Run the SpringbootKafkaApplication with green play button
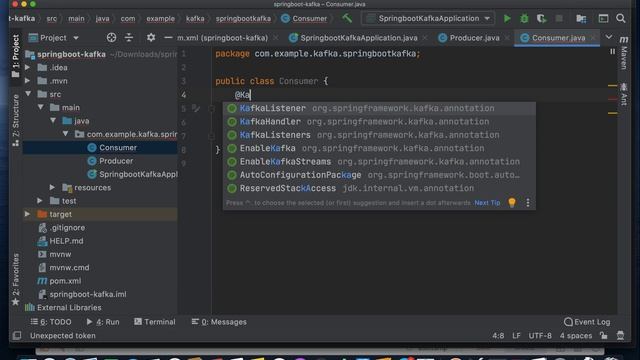Viewport: 640px width, 360px height. pyautogui.click(x=507, y=18)
